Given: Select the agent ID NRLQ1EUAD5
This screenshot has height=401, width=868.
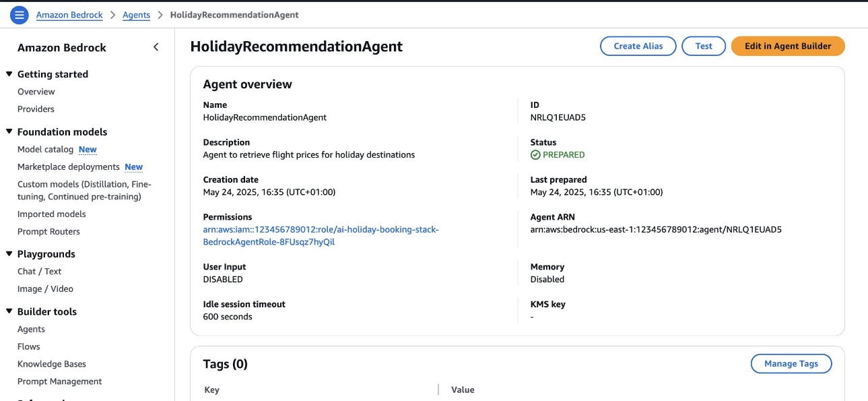Looking at the screenshot, I should (x=558, y=117).
